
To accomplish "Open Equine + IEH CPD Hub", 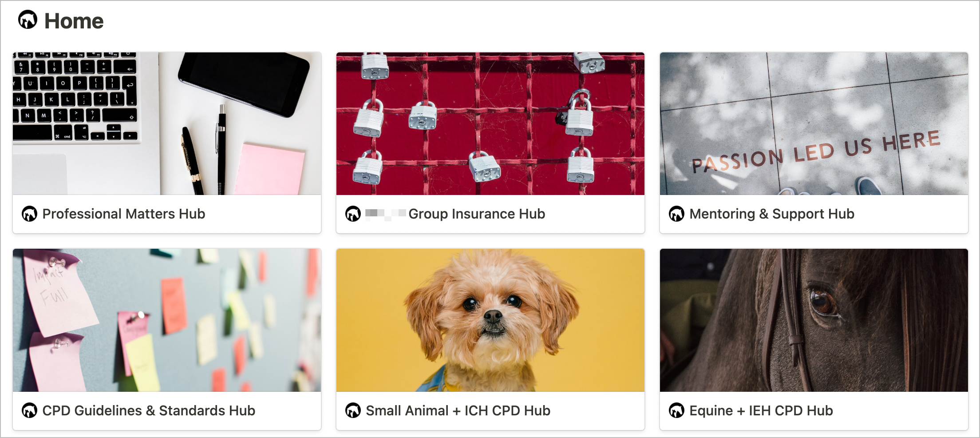I will coord(761,410).
